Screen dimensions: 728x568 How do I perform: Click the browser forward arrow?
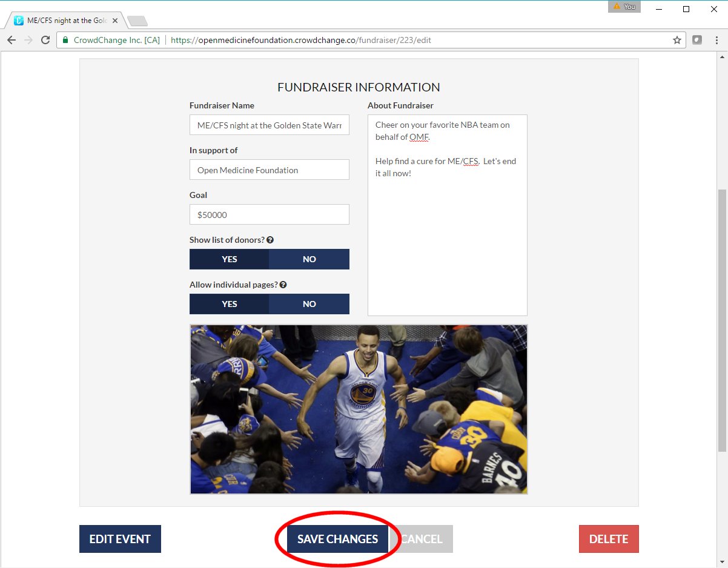pos(28,40)
